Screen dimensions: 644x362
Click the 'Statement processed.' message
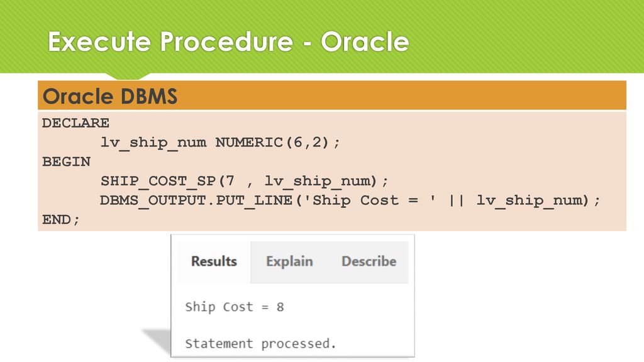(260, 344)
